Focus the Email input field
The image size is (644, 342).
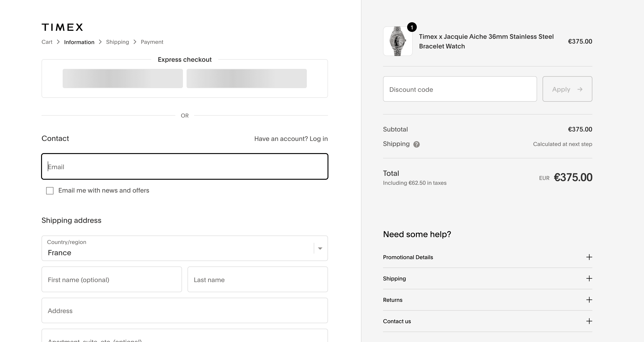[x=185, y=166]
